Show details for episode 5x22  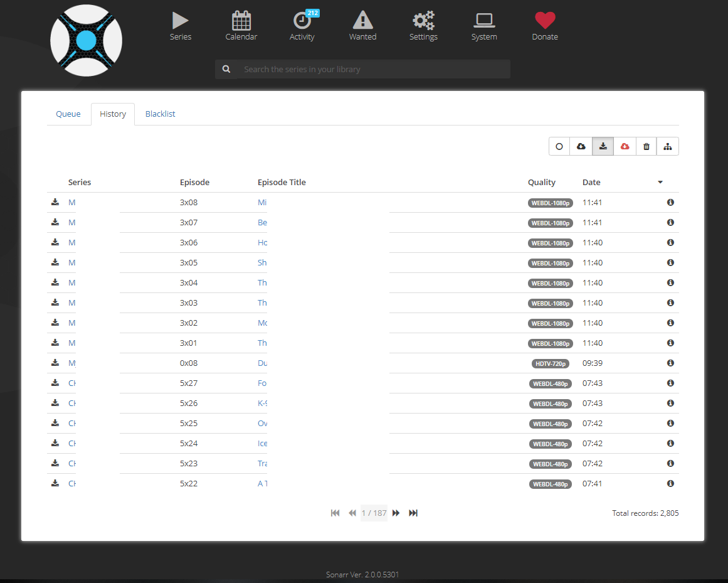coord(670,484)
